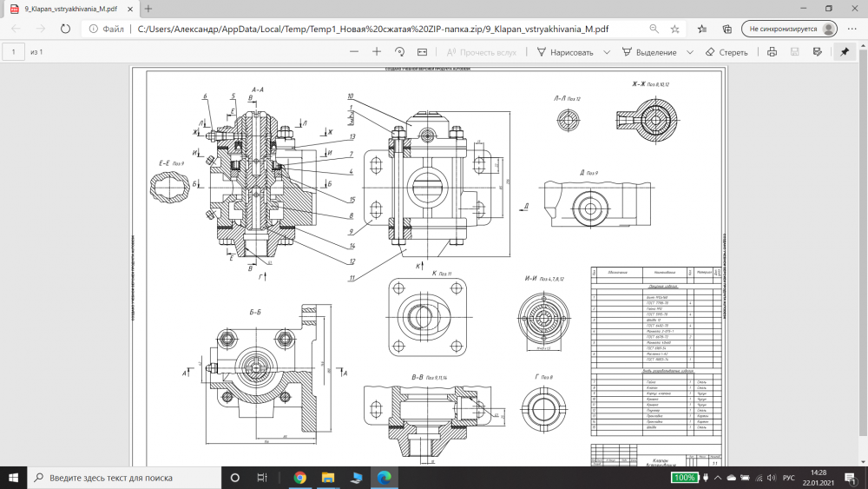The width and height of the screenshot is (868, 489).
Task: Open a new browser tab
Action: click(x=148, y=8)
